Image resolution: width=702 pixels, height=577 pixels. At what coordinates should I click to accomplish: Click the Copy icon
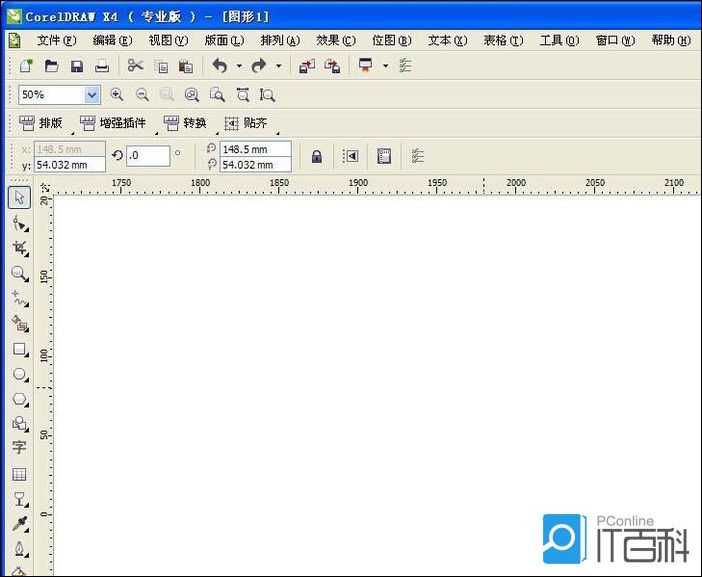161,66
